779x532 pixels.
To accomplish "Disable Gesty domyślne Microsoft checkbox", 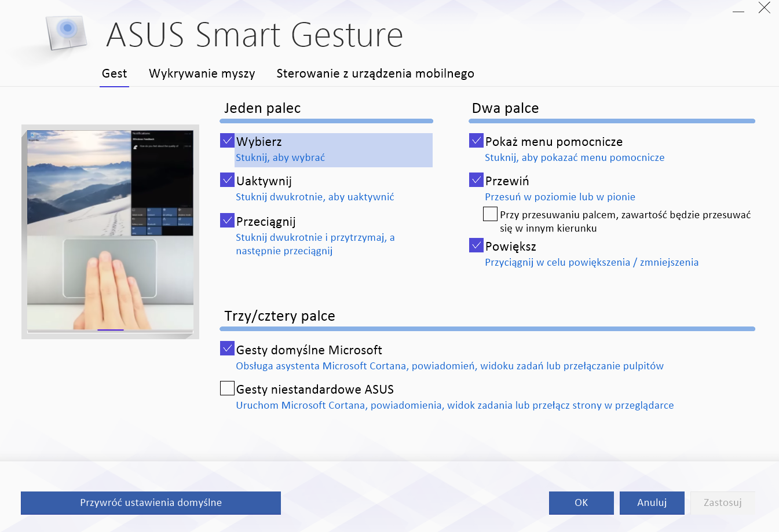I will point(227,348).
